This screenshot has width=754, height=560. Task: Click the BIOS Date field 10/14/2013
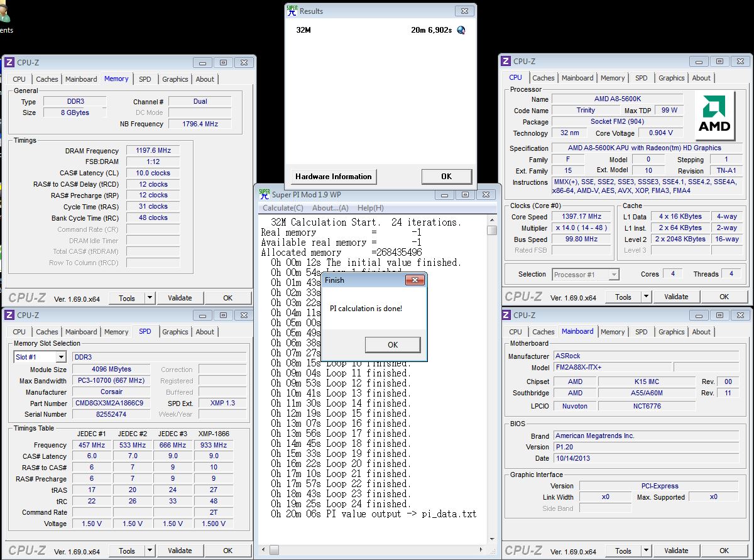(x=647, y=458)
